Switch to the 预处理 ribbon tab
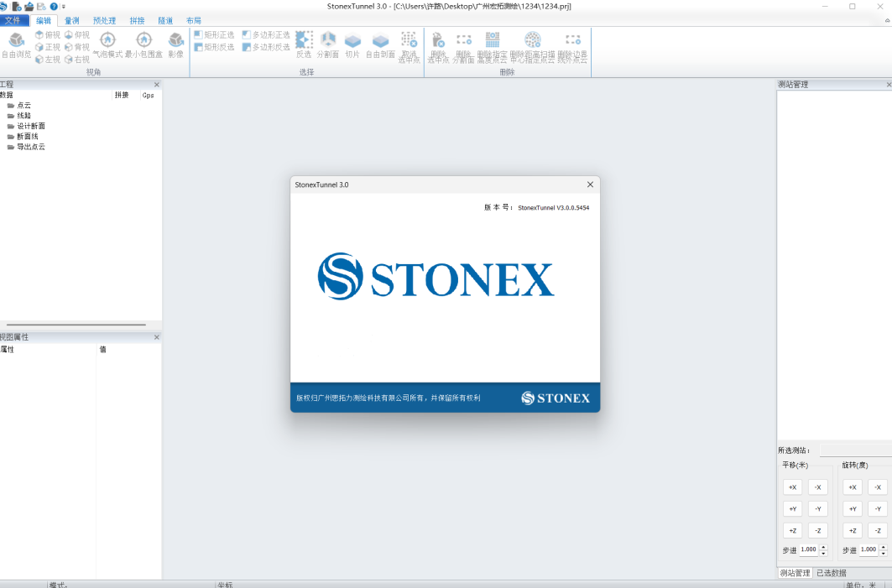Image resolution: width=892 pixels, height=588 pixels. [x=105, y=20]
